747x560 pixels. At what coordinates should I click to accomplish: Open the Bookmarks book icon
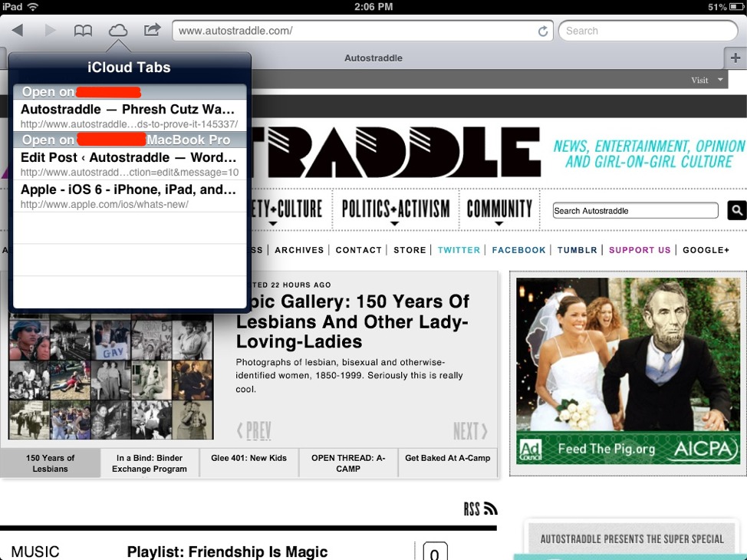coord(83,31)
